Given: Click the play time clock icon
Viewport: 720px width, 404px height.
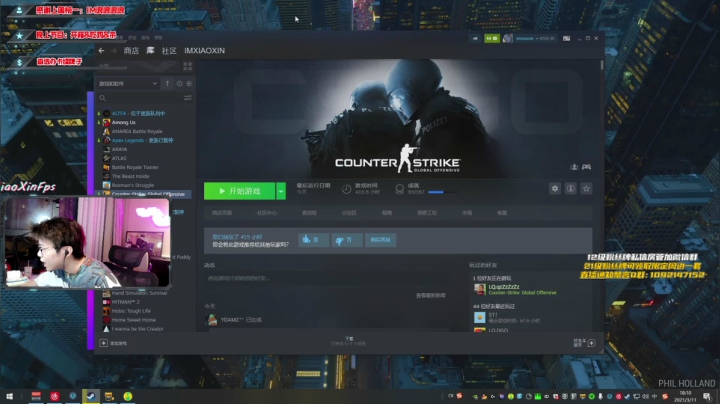Looking at the screenshot, I should pyautogui.click(x=346, y=189).
